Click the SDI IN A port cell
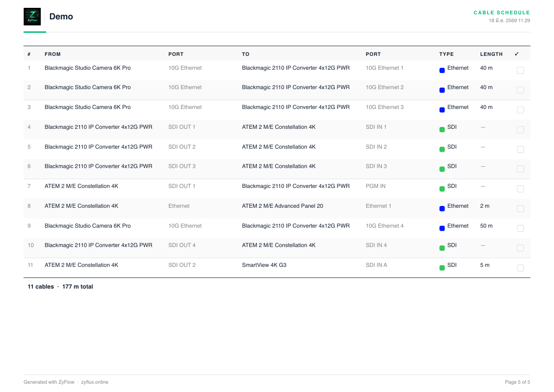The image size is (554, 392). pos(376,265)
